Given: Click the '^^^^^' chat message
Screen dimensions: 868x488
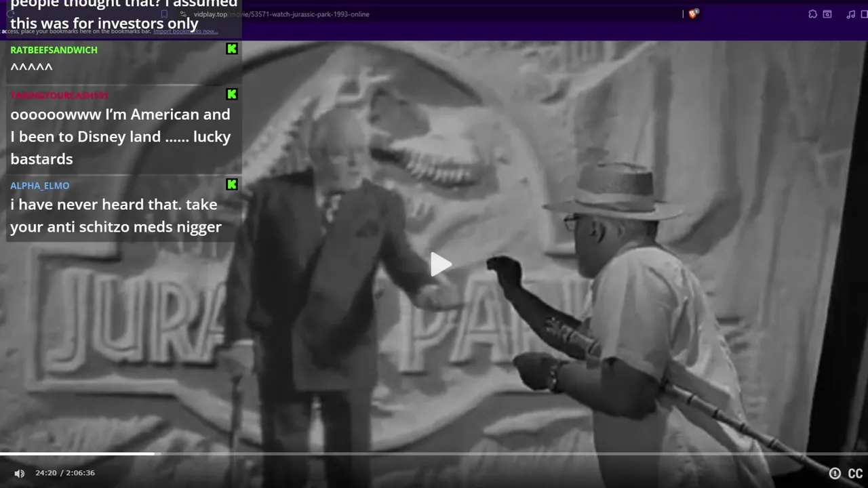Looking at the screenshot, I should coord(31,67).
